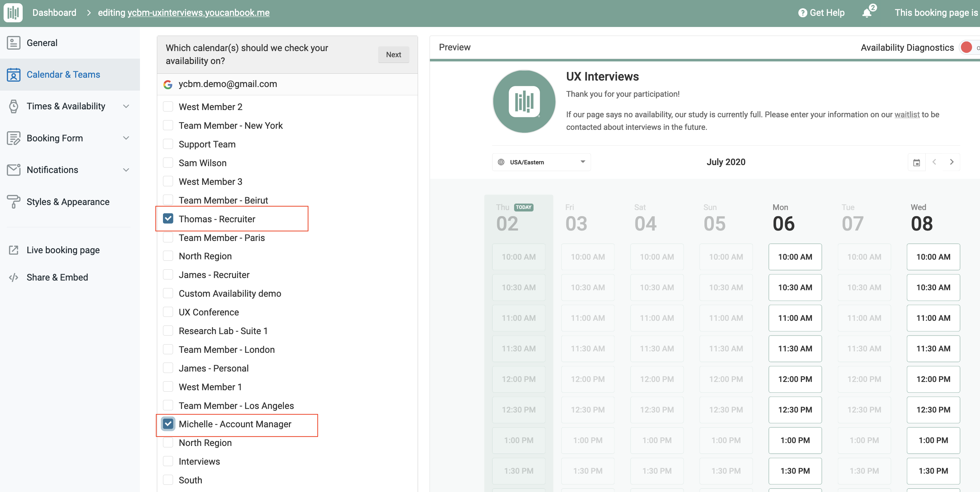Open Live booking page external icon
This screenshot has width=980, height=492.
[x=14, y=250]
